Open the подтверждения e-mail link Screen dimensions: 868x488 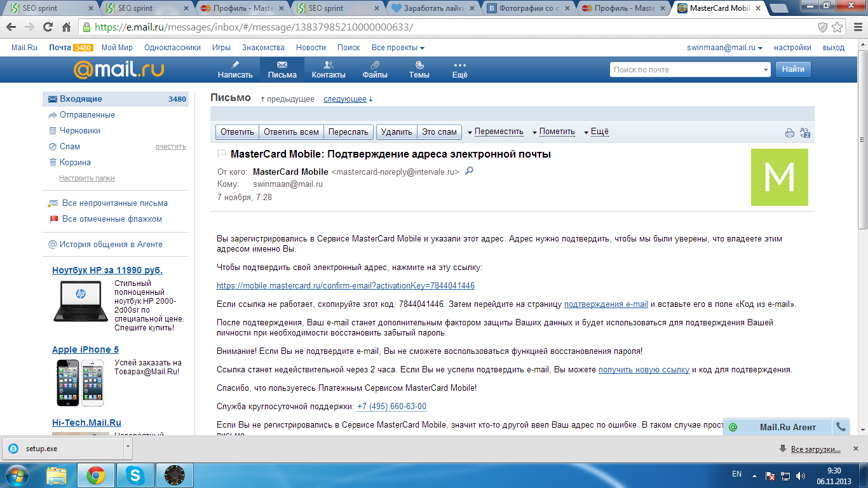tap(606, 304)
